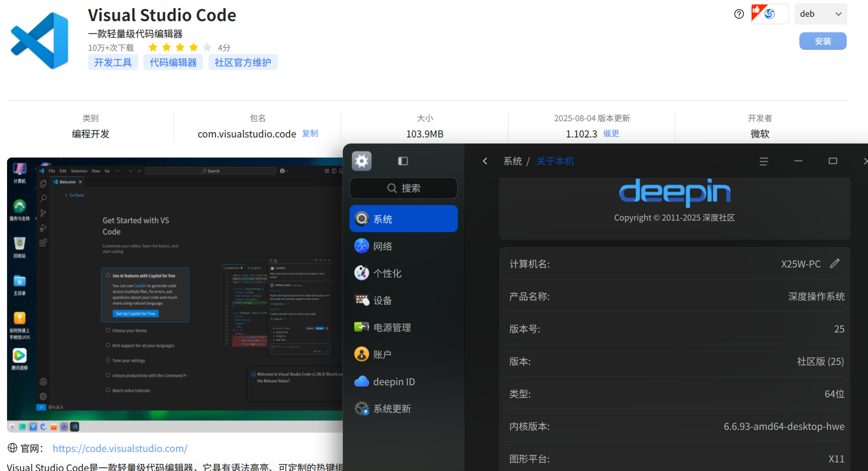Click the help question mark icon

tap(739, 14)
